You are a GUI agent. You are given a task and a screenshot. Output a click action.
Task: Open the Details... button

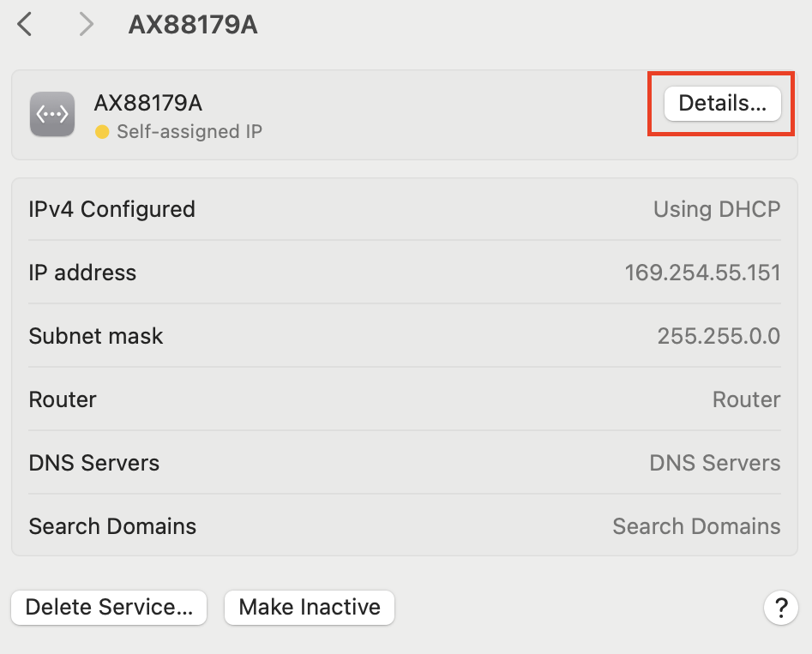(x=723, y=103)
